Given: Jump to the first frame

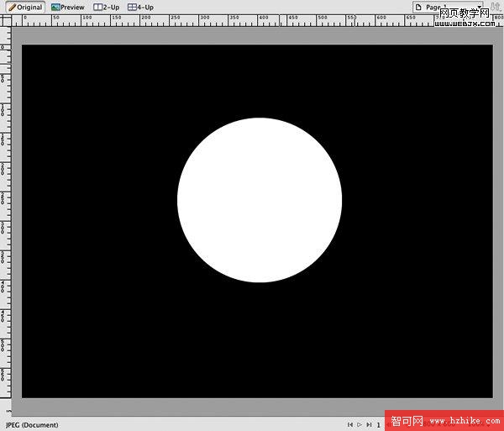Looking at the screenshot, I should (x=349, y=425).
